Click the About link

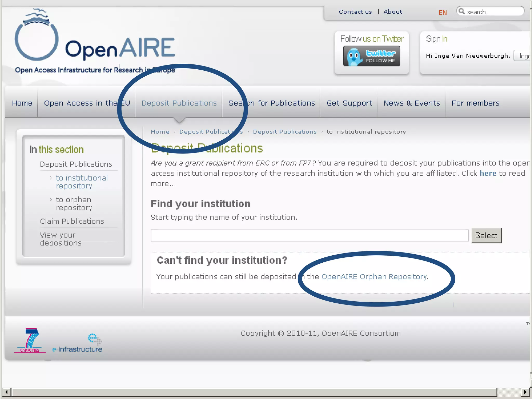(x=393, y=12)
